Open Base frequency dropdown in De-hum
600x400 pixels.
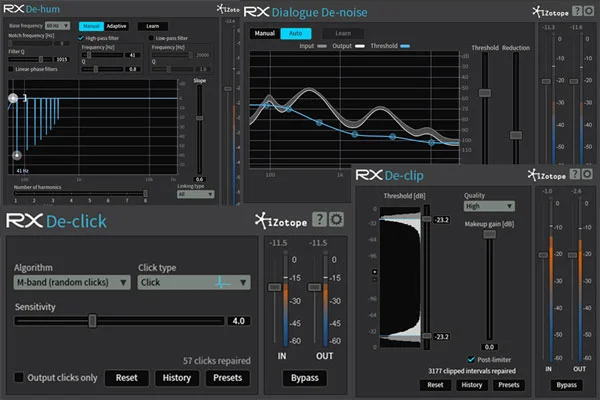pyautogui.click(x=57, y=26)
